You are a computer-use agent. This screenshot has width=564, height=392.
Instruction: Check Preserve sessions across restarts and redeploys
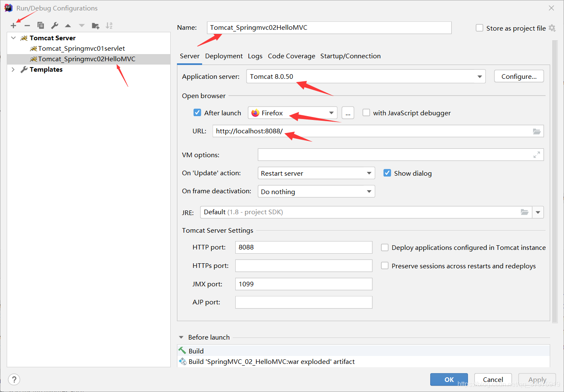click(385, 266)
